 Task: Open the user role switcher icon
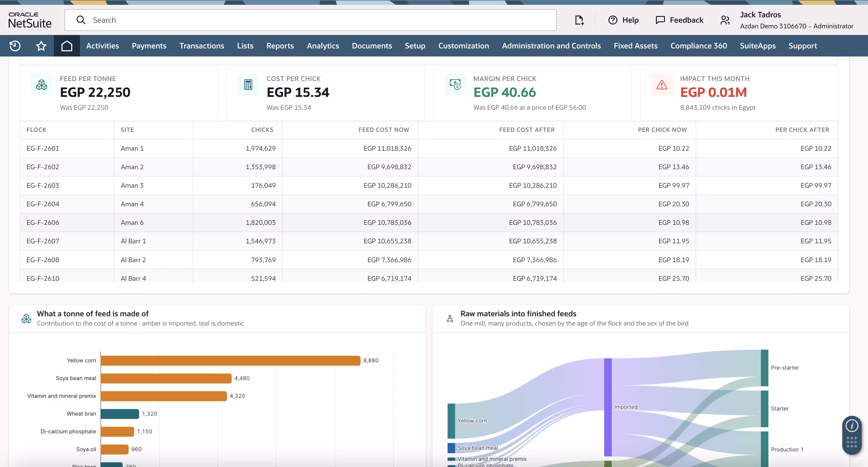pos(725,20)
